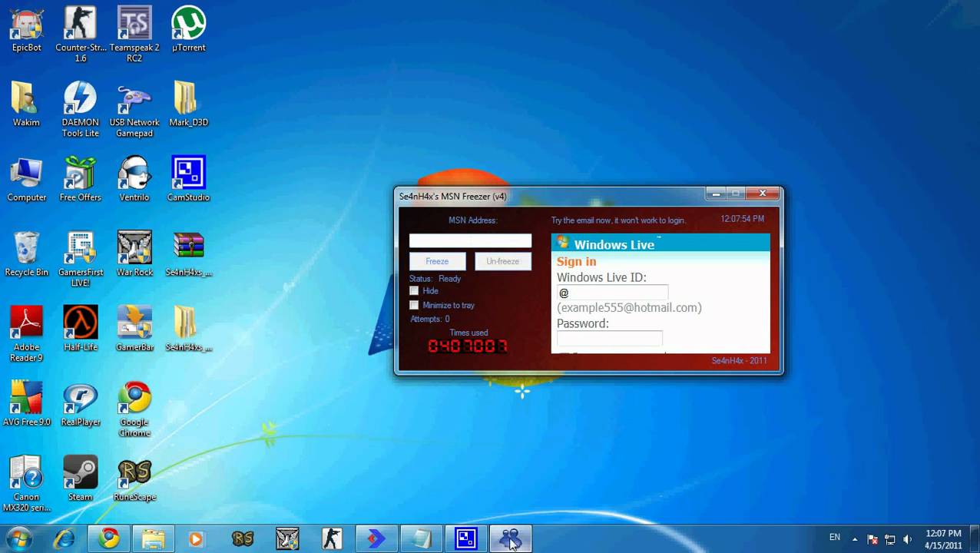Screen dimensions: 980x553
Task: Show hidden system tray icons
Action: 855,539
